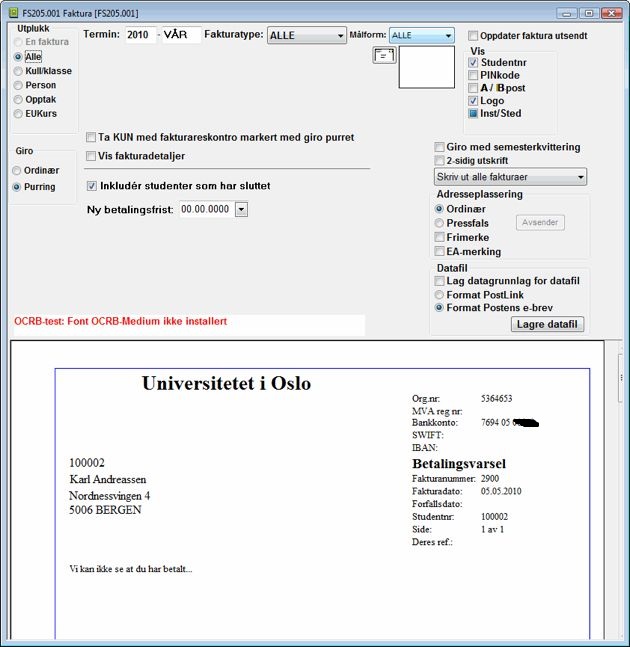Uncheck the Logo checkbox
630x647 pixels.
click(x=473, y=101)
